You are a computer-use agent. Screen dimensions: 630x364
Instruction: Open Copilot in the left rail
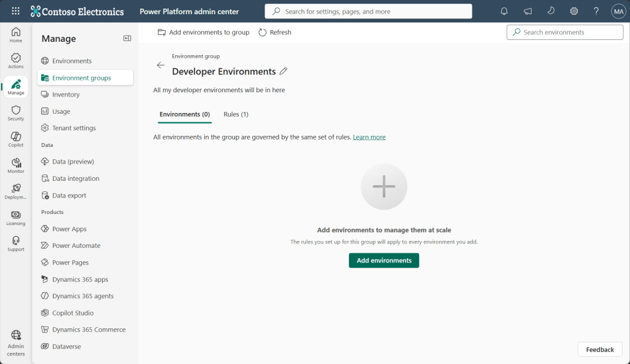pyautogui.click(x=15, y=140)
